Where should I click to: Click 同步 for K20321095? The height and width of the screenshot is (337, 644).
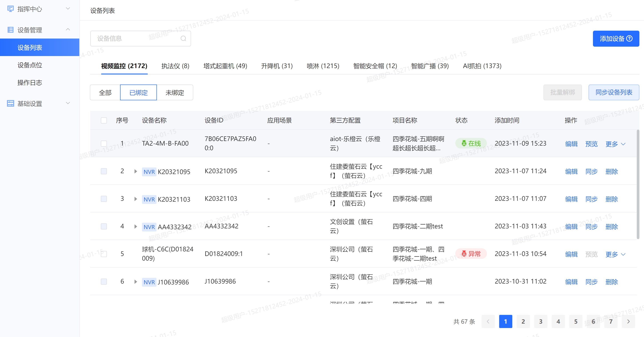(591, 171)
